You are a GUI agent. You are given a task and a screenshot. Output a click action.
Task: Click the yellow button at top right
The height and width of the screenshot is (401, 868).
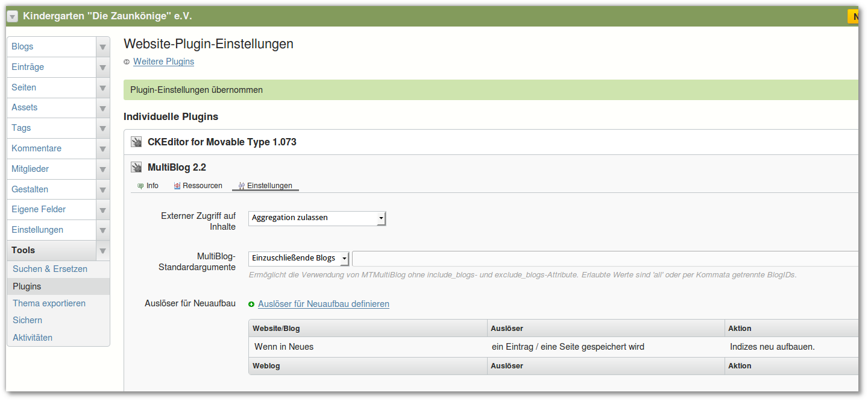(x=853, y=17)
